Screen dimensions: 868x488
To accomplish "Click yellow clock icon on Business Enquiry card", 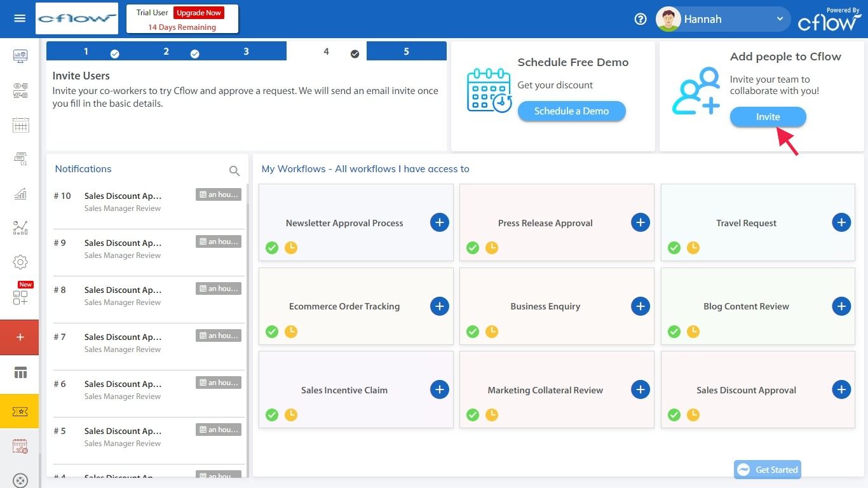I will click(x=492, y=331).
